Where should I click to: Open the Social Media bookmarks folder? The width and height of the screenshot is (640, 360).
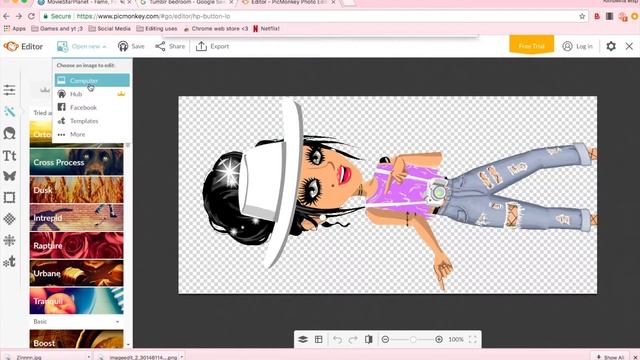110,29
